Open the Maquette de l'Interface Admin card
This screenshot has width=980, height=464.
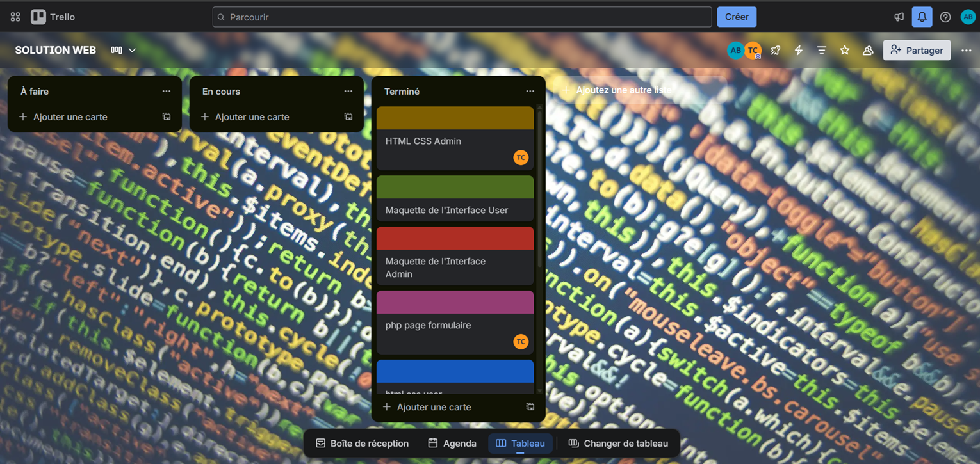455,256
